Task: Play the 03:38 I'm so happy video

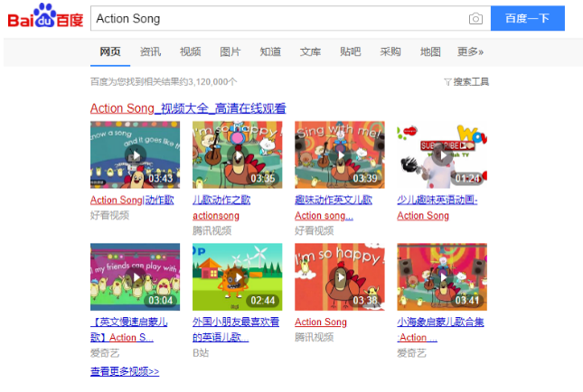Action: [x=340, y=276]
